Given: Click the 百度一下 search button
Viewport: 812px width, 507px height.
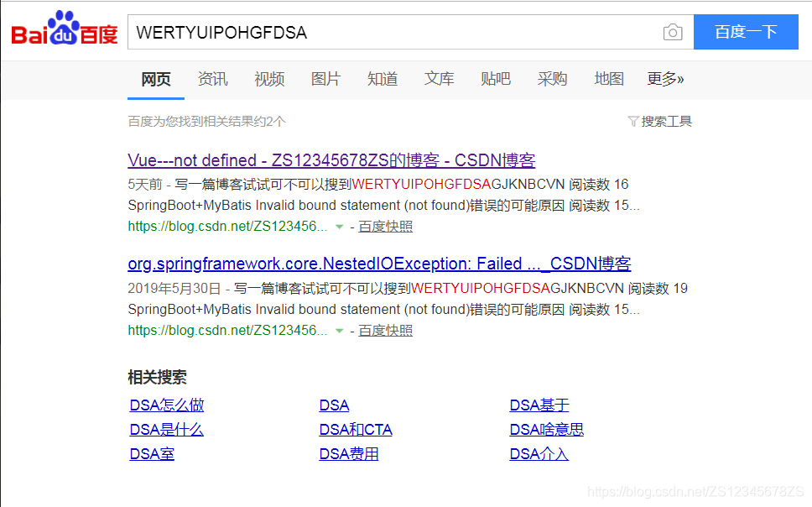Looking at the screenshot, I should coord(746,32).
